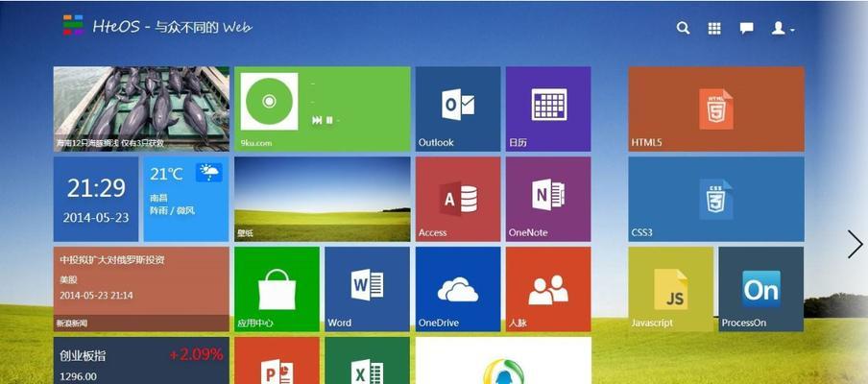
Task: Open the 壁纸 wallpaper tile
Action: click(x=323, y=199)
